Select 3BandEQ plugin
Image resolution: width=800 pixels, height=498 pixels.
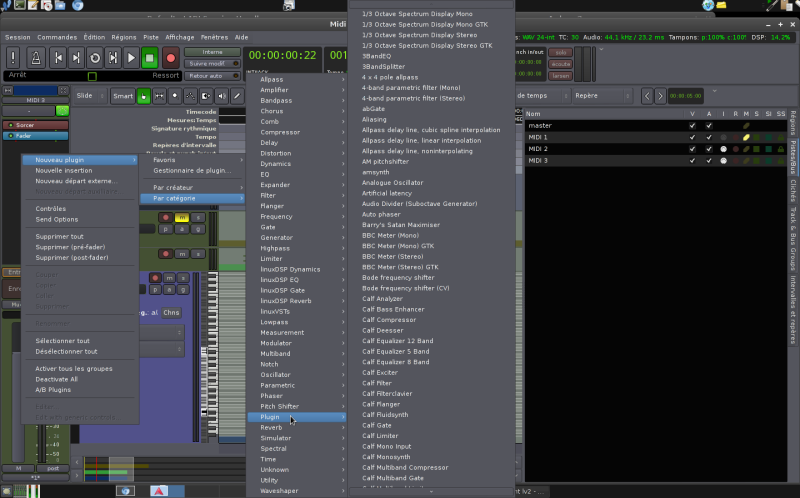431,56
